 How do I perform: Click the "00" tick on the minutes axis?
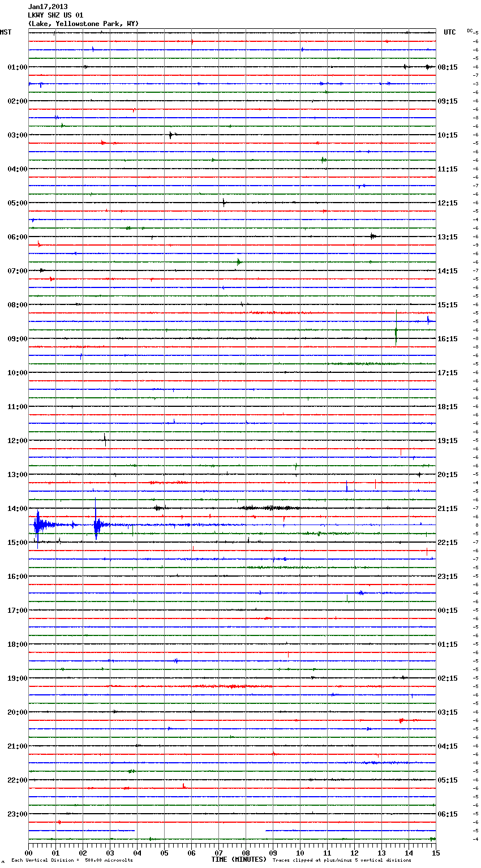click(x=28, y=853)
